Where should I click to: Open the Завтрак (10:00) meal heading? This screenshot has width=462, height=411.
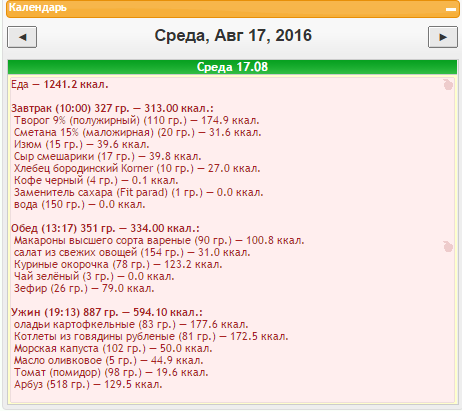112,108
